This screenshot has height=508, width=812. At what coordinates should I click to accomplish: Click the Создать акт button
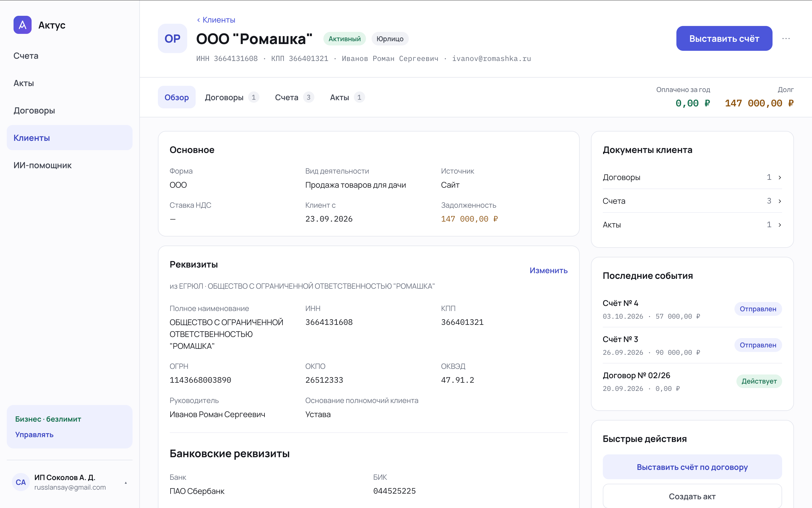tap(692, 496)
